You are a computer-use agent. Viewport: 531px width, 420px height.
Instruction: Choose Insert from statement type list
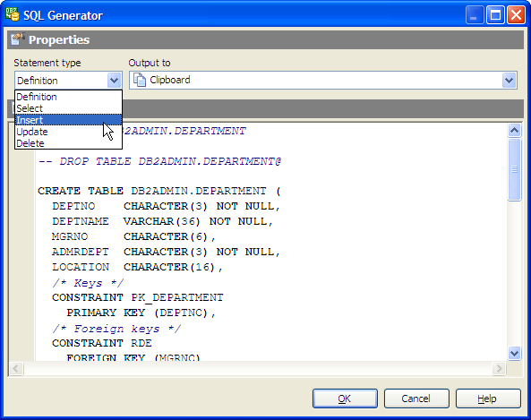(x=68, y=120)
